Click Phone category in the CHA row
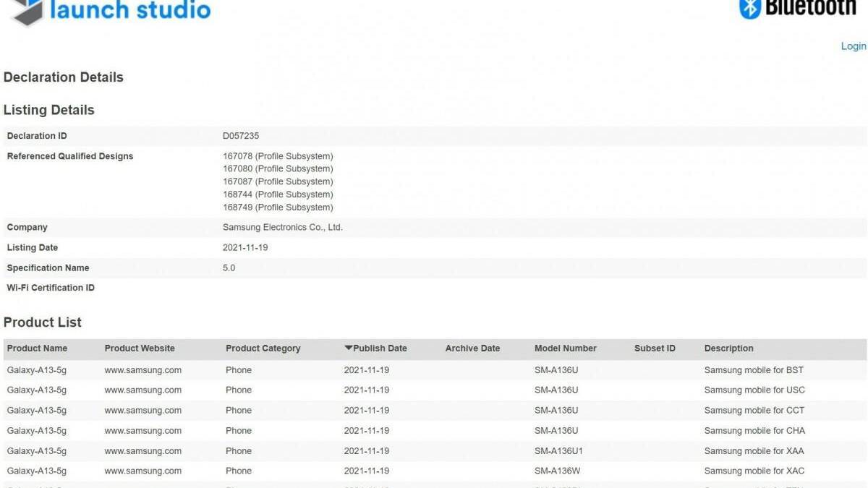Image resolution: width=868 pixels, height=488 pixels. (x=239, y=431)
